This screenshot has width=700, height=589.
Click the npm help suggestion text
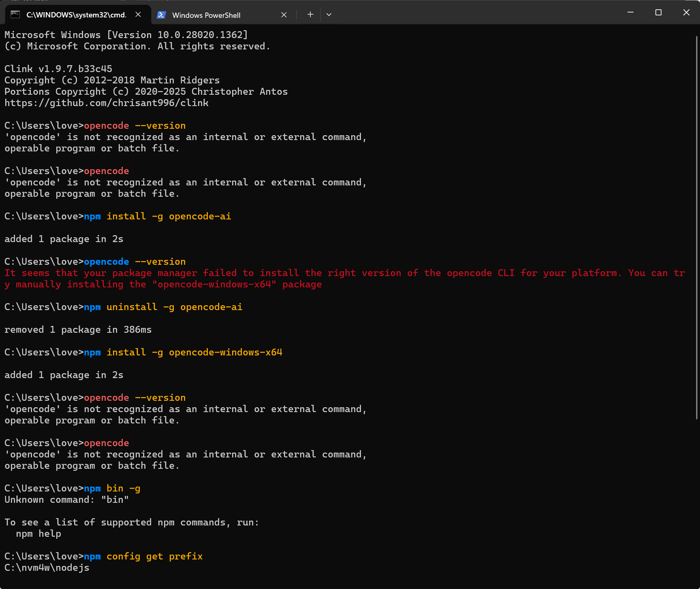(x=38, y=534)
